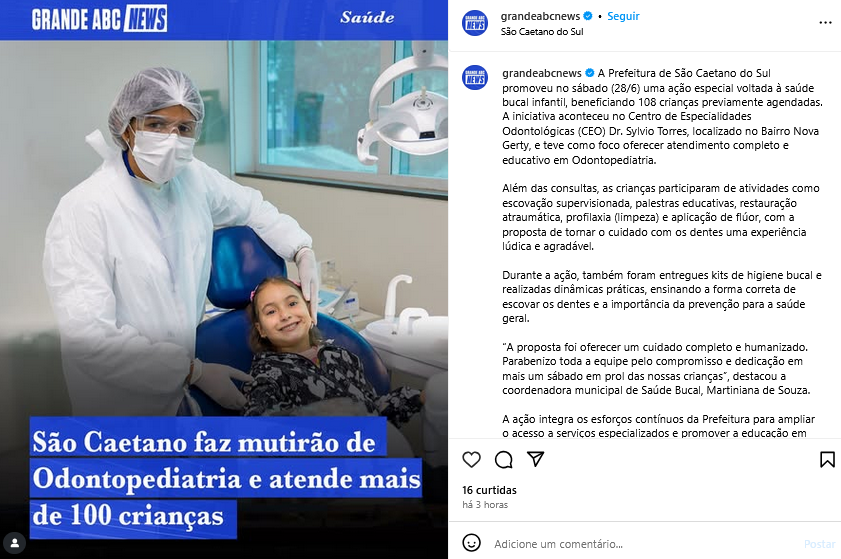Open the emoji picker smiley icon
Screen dimensions: 841x559
(x=471, y=543)
